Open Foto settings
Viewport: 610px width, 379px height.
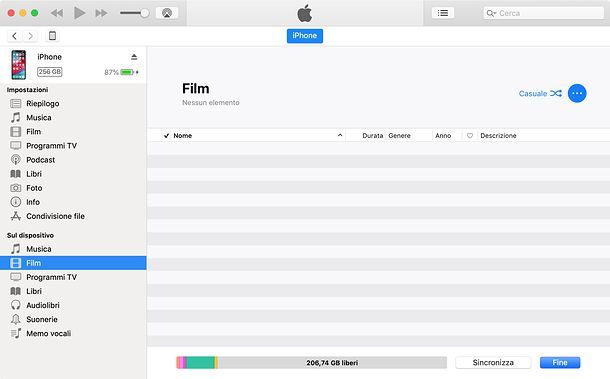pyautogui.click(x=73, y=188)
